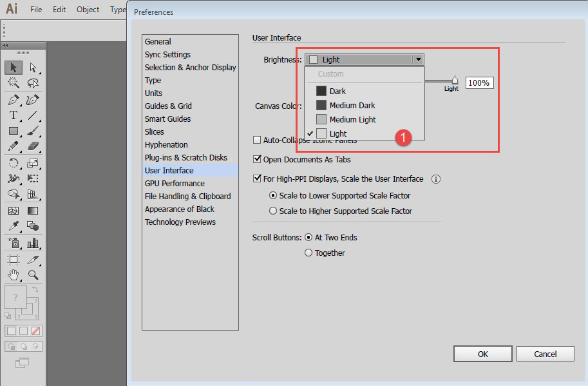Open the Edit menu
588x386 pixels.
point(59,10)
